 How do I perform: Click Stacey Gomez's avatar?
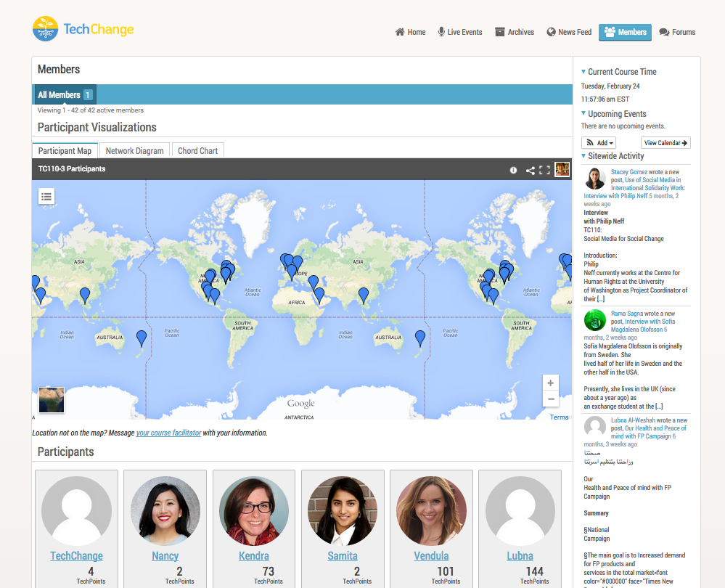pyautogui.click(x=595, y=179)
